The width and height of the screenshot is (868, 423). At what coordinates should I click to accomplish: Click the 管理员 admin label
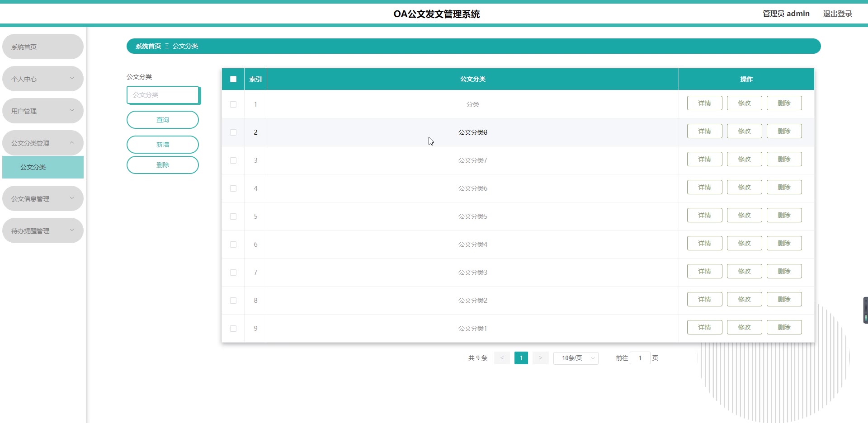pyautogui.click(x=786, y=14)
